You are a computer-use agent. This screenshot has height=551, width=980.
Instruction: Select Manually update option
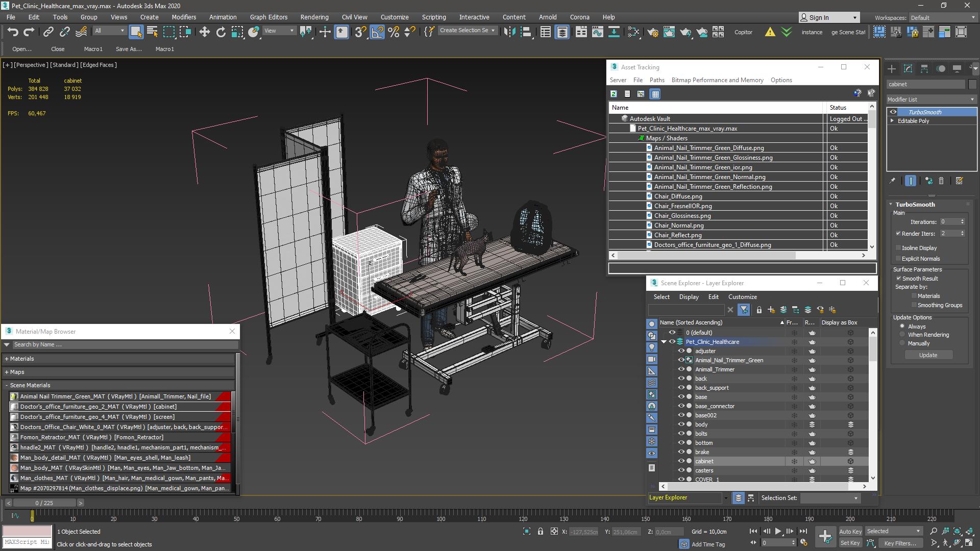click(902, 343)
